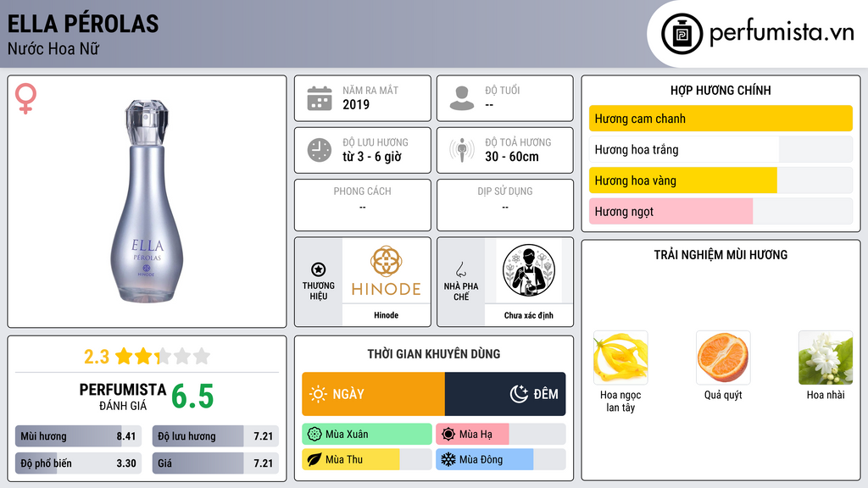Click the Ella Pérolas bottle product image
868x488 pixels.
click(x=147, y=202)
